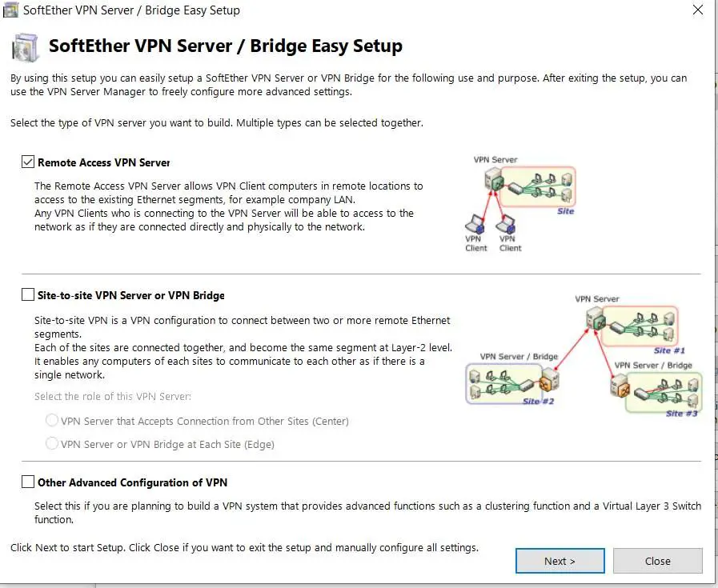Viewport: 718px width, 588px height.
Task: Enable Site-to-site VPN Server or VPN Bridge
Action: pyautogui.click(x=28, y=295)
